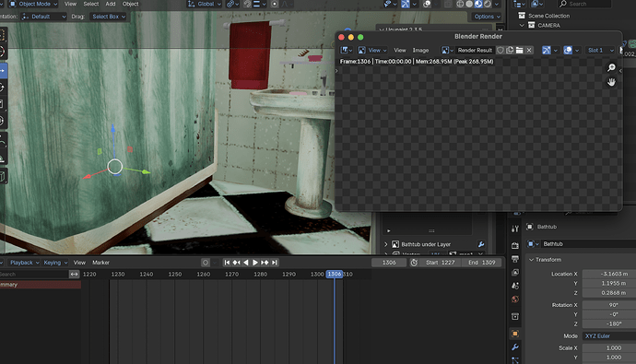Click the pan hand gizmo in render window
Viewport: 636px width, 364px height.
click(x=611, y=82)
